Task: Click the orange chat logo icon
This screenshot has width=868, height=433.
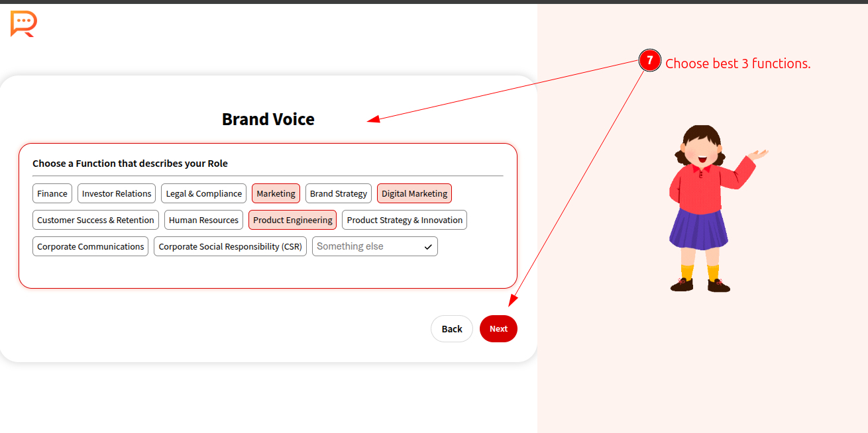Action: 23,24
